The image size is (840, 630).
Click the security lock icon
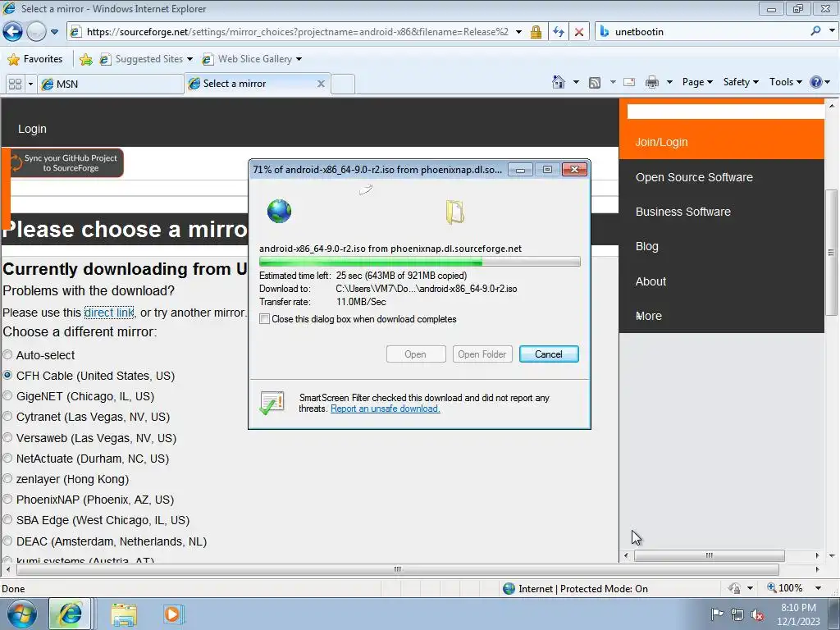(536, 32)
